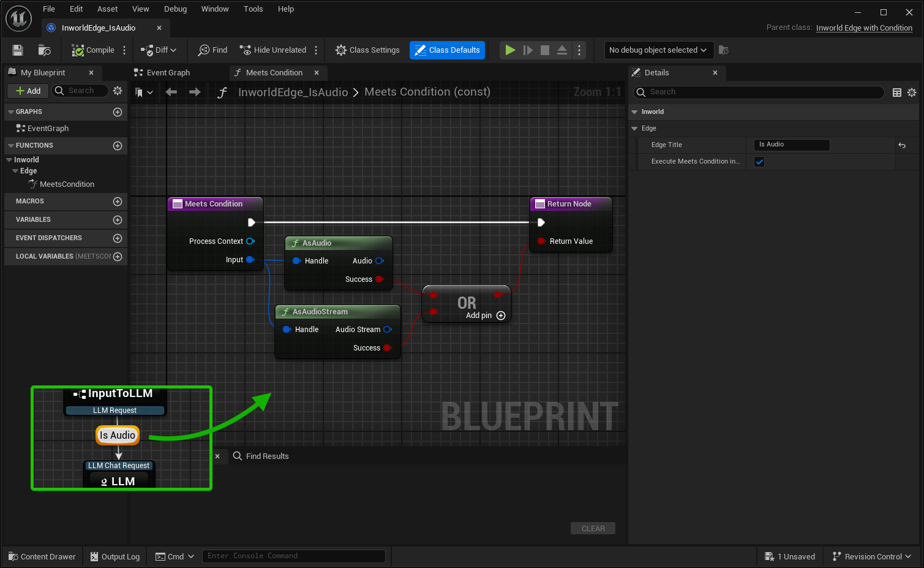This screenshot has height=568, width=924.
Task: Click the Class Defaults button
Action: pyautogui.click(x=447, y=50)
